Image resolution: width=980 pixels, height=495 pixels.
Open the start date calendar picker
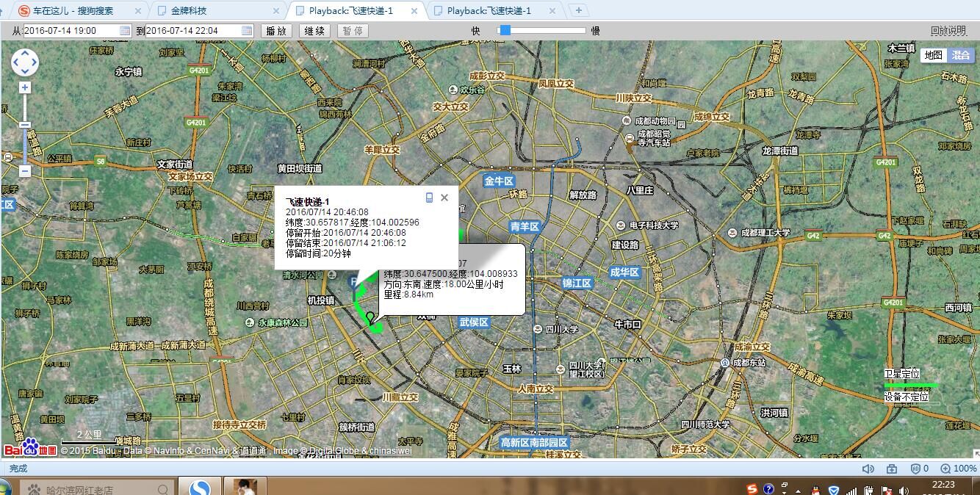[125, 31]
